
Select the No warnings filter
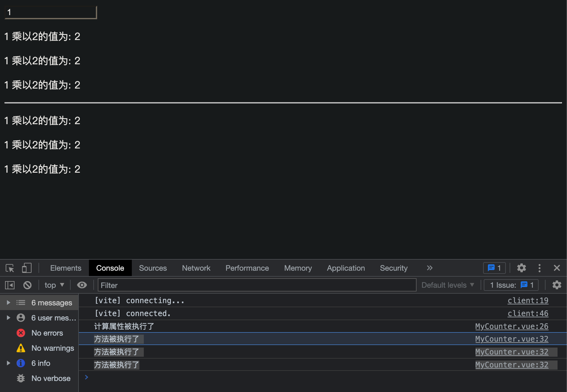39,348
